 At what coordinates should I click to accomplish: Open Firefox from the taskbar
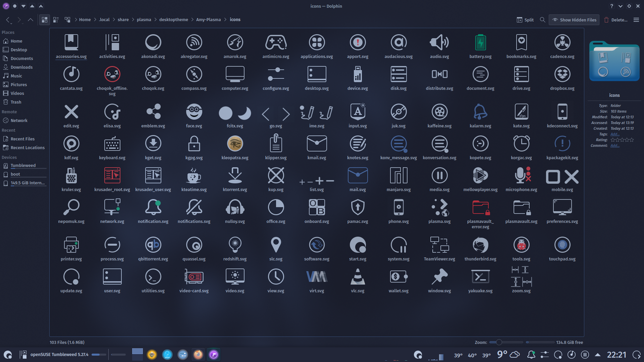198,354
